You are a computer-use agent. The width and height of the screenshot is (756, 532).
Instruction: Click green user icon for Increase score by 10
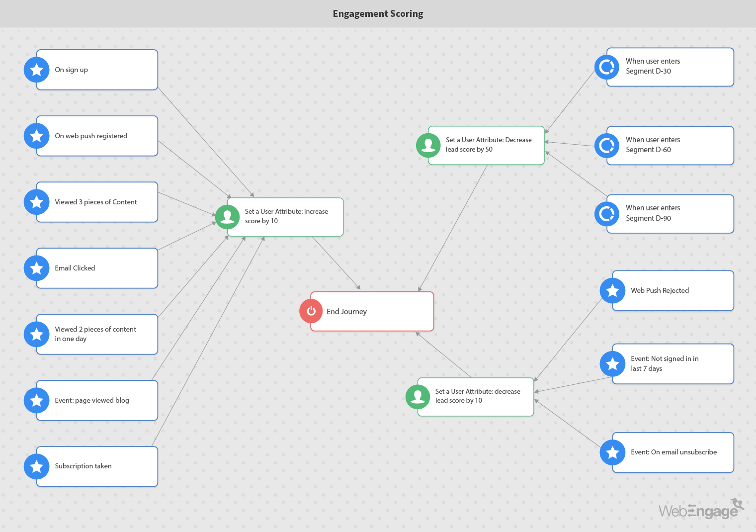click(x=227, y=217)
